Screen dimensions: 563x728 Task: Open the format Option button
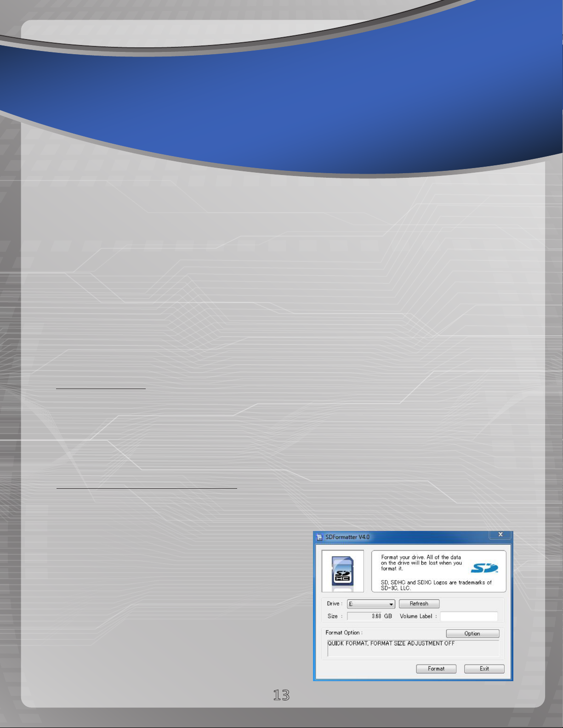pos(472,633)
